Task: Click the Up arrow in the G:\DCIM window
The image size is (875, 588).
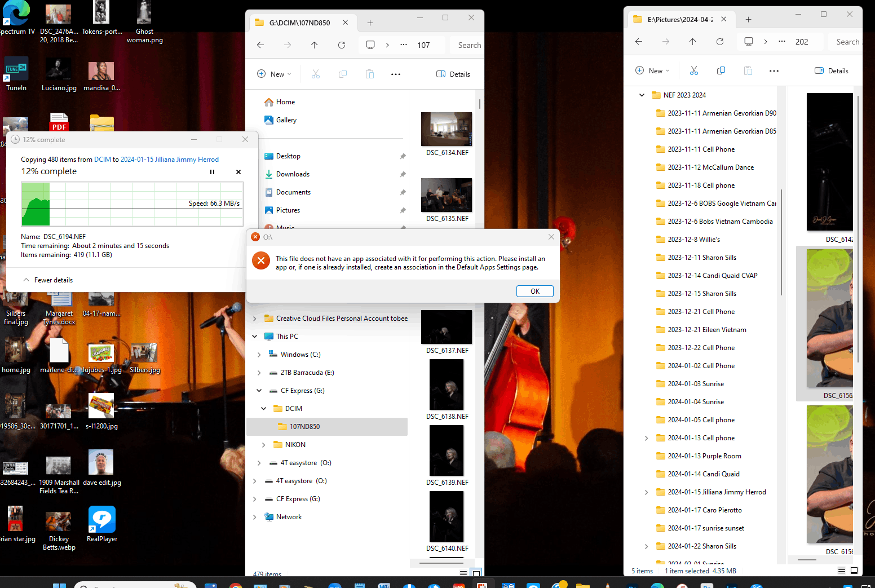Action: 315,45
